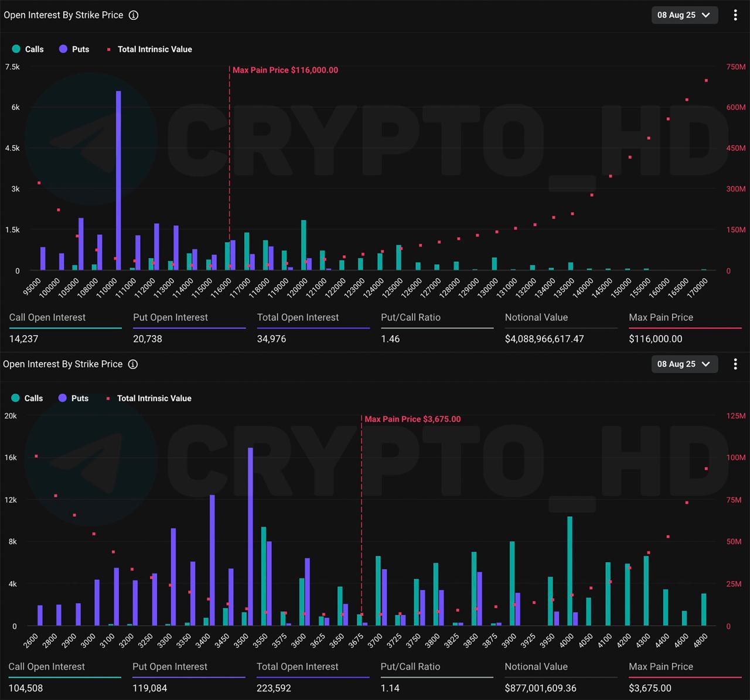The image size is (750, 700).
Task: Toggle Total Intrinsic Value in the top legend
Action: 149,49
